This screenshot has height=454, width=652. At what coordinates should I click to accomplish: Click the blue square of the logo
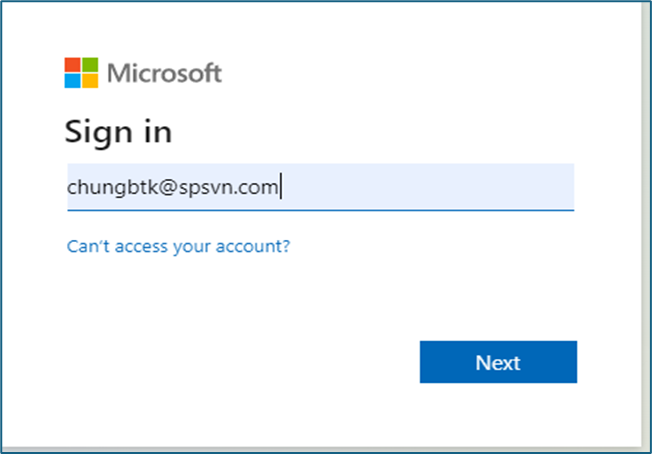pyautogui.click(x=73, y=81)
